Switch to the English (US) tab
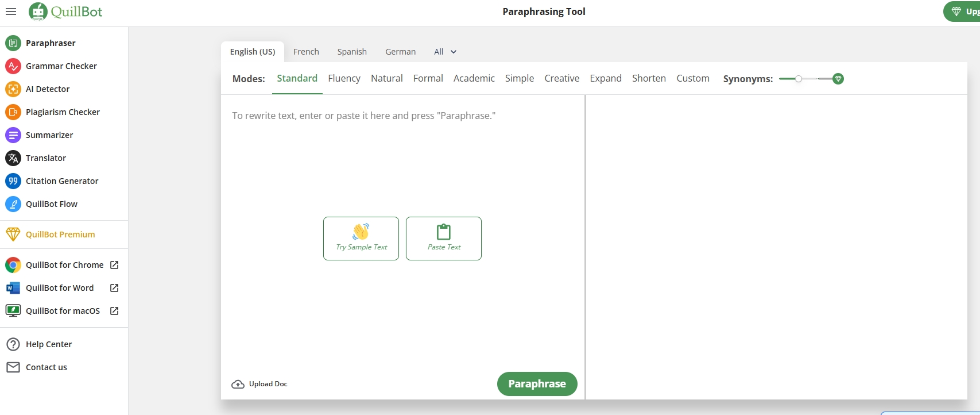 click(253, 52)
